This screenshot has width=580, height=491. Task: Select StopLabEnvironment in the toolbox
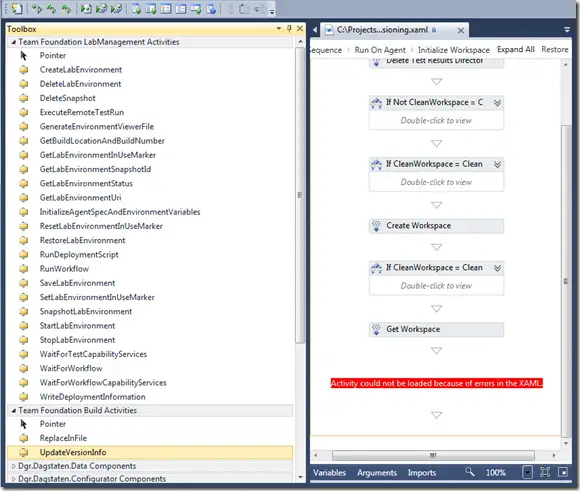(77, 340)
